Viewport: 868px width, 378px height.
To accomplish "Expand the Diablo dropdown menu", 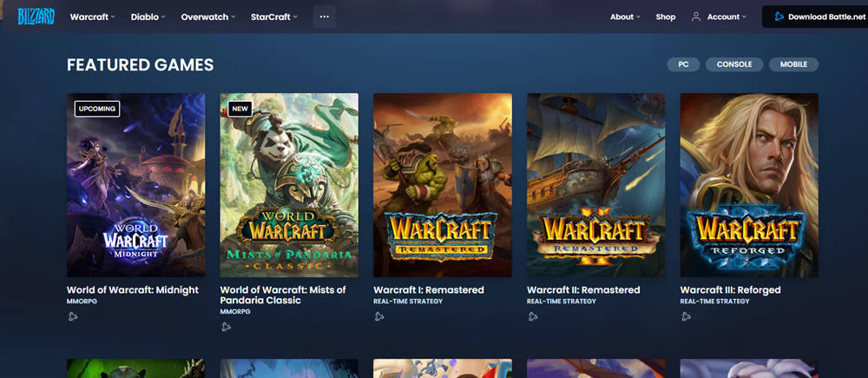I will tap(148, 17).
